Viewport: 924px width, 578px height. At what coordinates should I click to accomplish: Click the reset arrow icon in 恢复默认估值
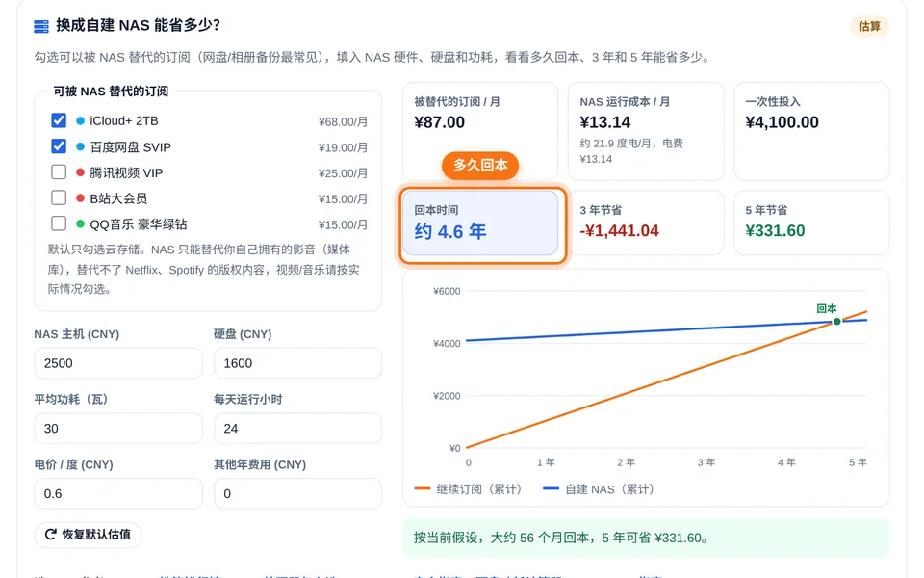(x=51, y=535)
